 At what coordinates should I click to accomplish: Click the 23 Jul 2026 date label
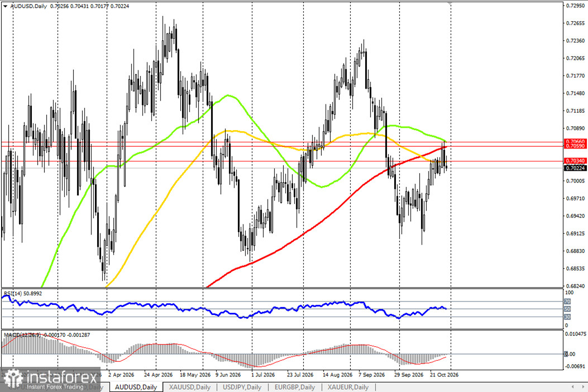(x=300, y=375)
